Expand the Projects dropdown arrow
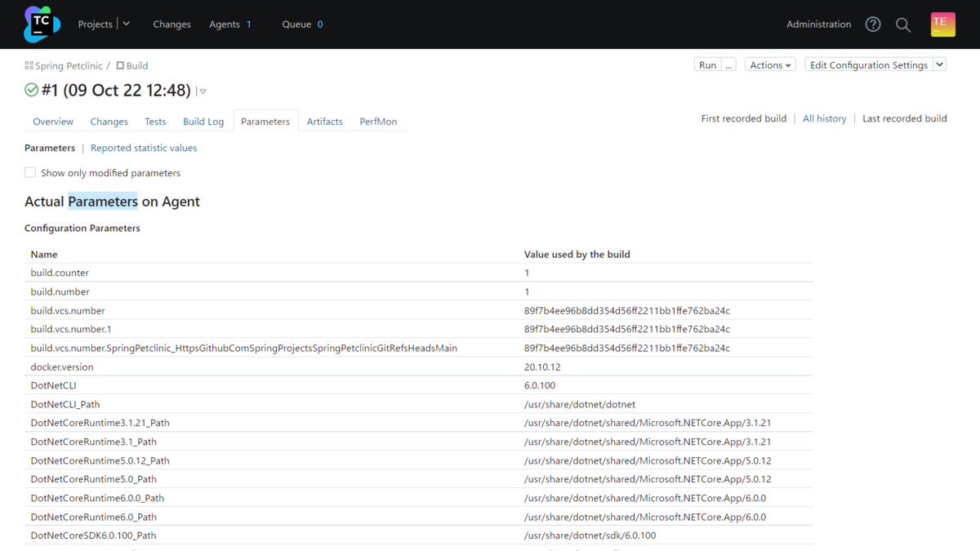Screen dimensions: 980x551 tap(127, 24)
